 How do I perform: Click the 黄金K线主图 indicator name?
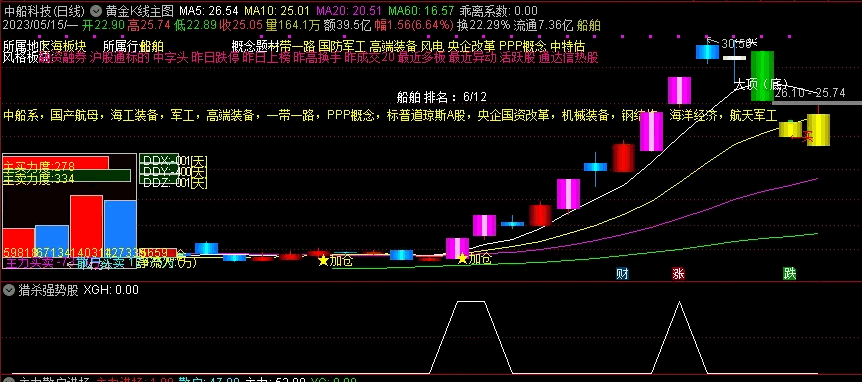click(139, 10)
